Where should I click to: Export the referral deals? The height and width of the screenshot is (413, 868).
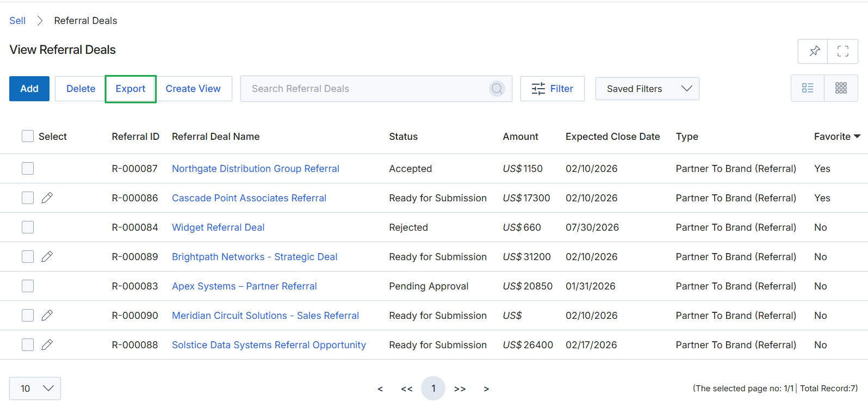pyautogui.click(x=131, y=89)
